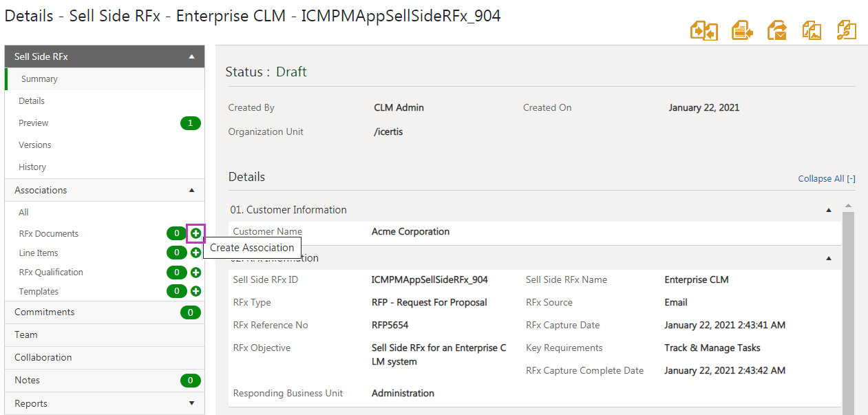
Task: Collapse the 01. Customer Information section
Action: tap(829, 211)
